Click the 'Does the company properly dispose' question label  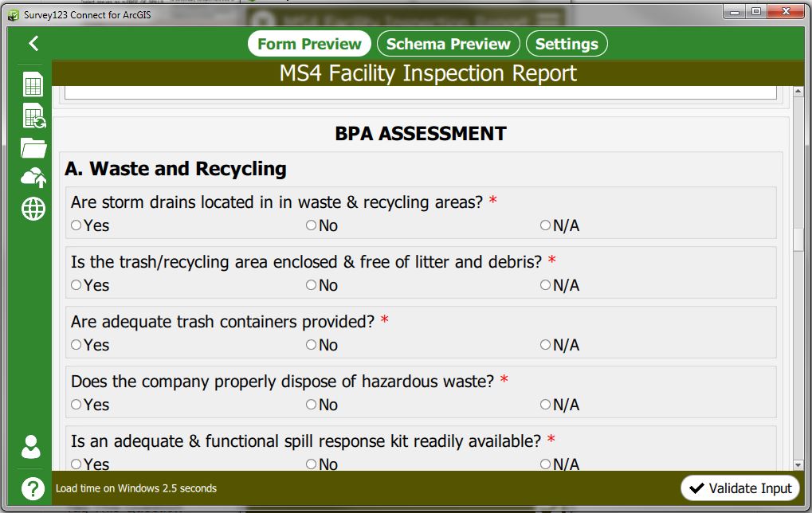[x=282, y=382]
